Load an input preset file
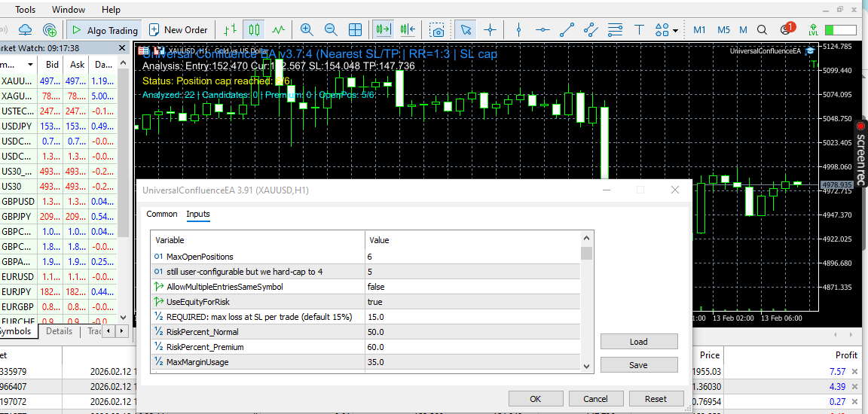This screenshot has width=868, height=414. tap(639, 342)
